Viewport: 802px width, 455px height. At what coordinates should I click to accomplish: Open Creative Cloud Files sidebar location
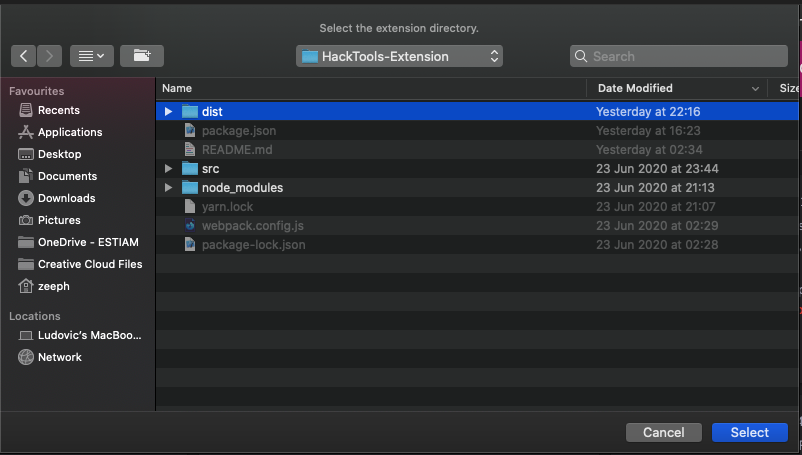(x=90, y=264)
